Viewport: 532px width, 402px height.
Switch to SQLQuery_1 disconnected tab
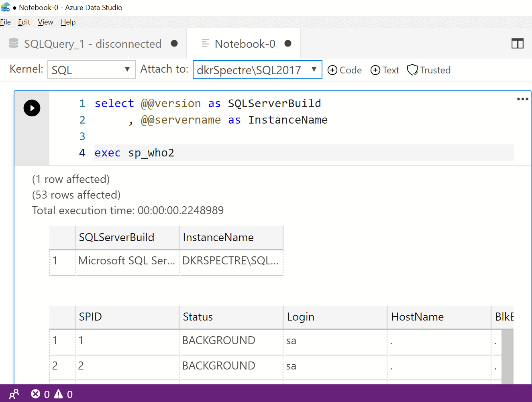click(92, 44)
